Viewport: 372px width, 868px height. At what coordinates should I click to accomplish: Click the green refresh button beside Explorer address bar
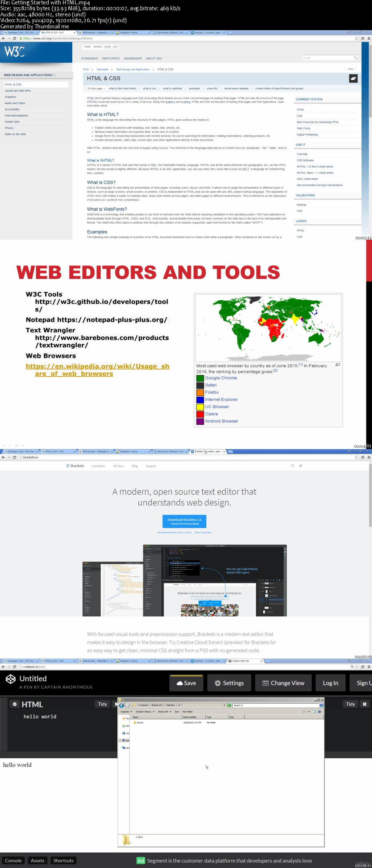(x=229, y=705)
